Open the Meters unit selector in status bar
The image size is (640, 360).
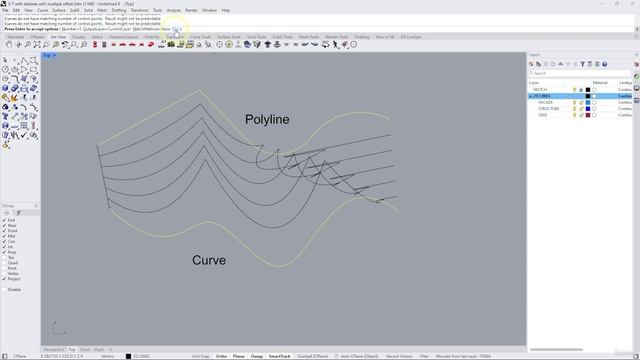point(108,356)
